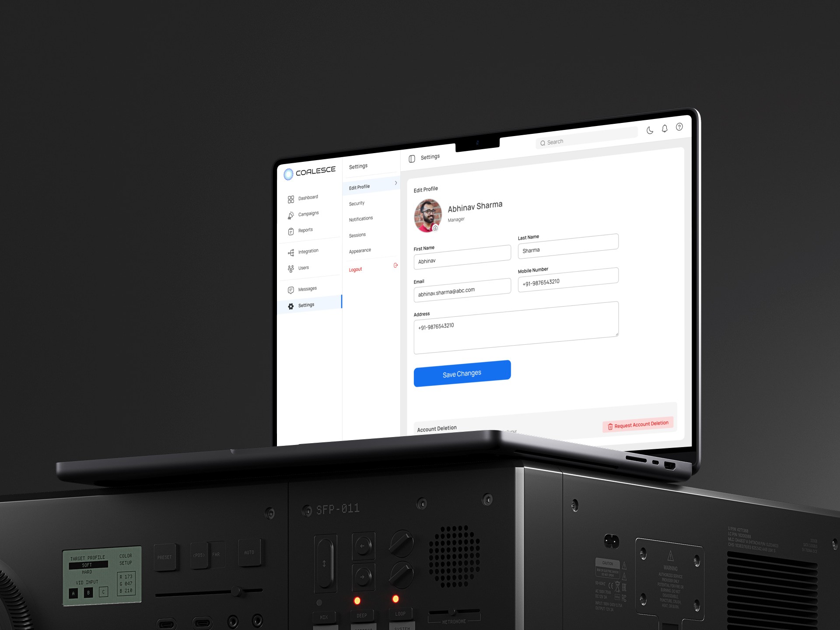Open the Dashboard from the sidebar
The width and height of the screenshot is (840, 630).
pos(291,199)
